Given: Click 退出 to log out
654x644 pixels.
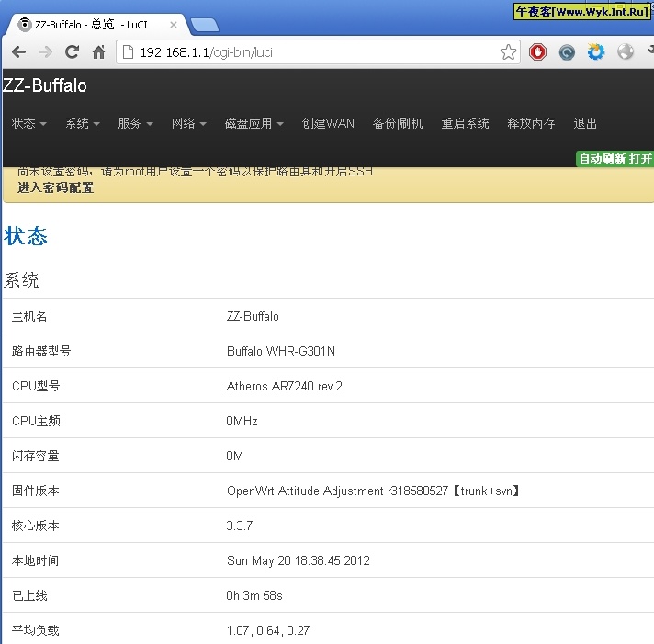Looking at the screenshot, I should coord(585,123).
